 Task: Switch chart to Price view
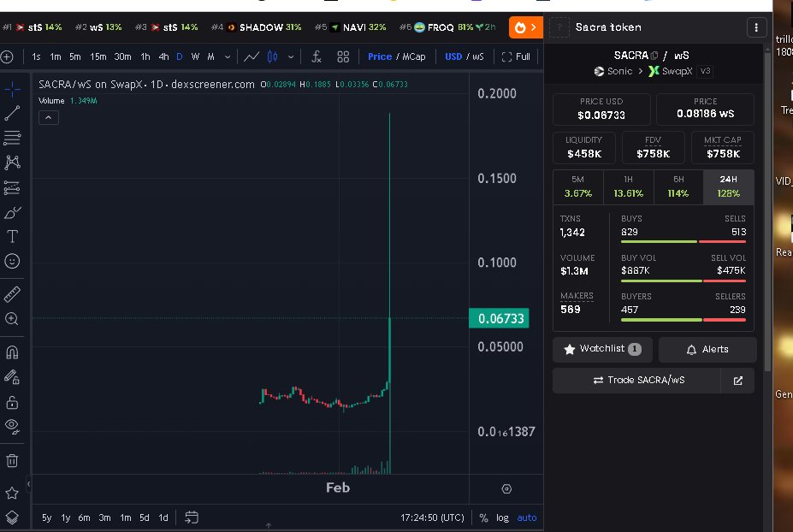tap(379, 56)
